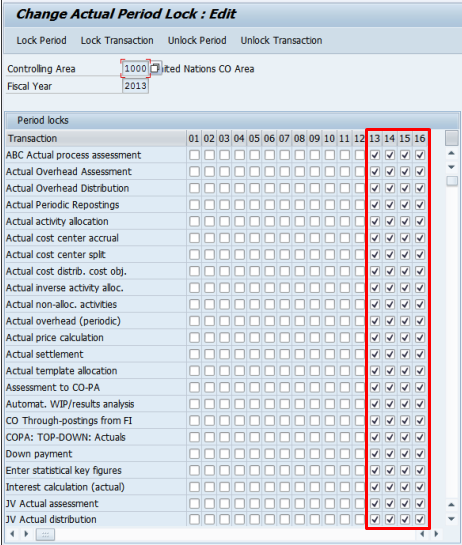Screen dimensions: 462x545
Task: Click the left arrow at the bottom-left horizontal scrollbar
Action: coord(13,534)
